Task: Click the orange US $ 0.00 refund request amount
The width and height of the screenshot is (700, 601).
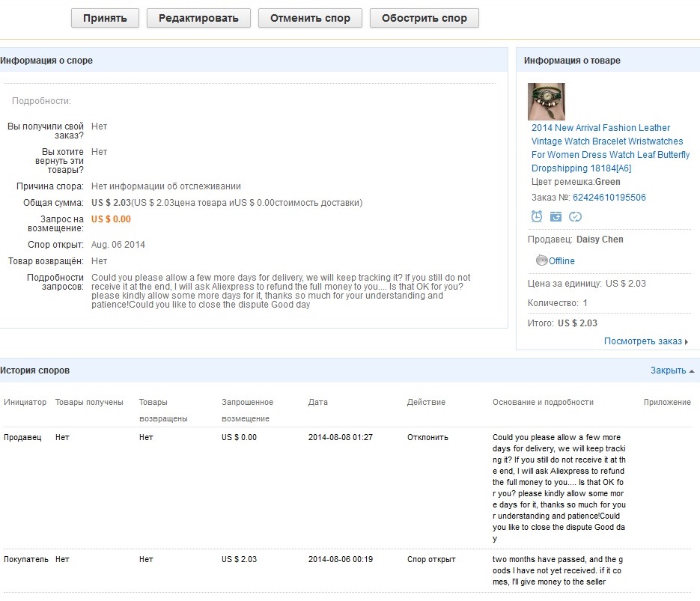Action: [x=111, y=219]
